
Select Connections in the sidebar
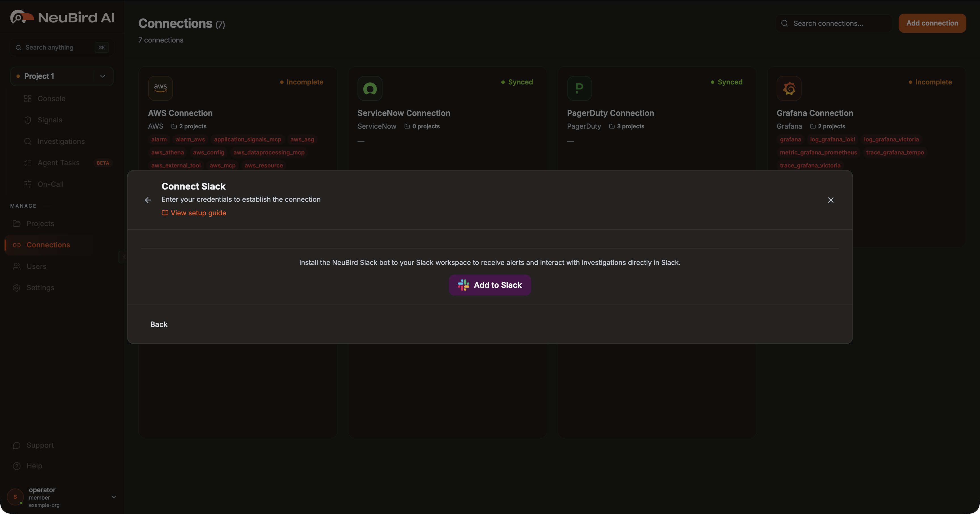48,245
